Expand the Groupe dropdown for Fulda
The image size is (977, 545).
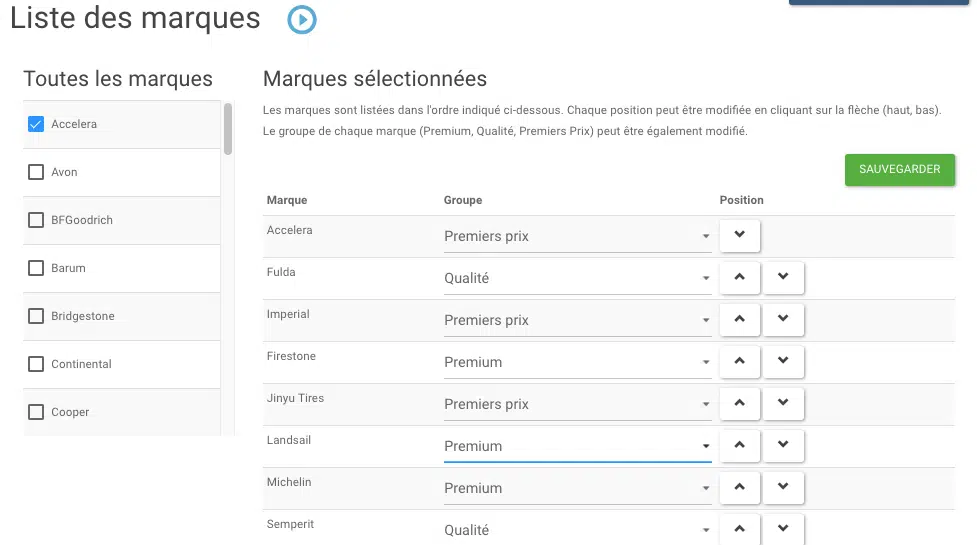(577, 279)
